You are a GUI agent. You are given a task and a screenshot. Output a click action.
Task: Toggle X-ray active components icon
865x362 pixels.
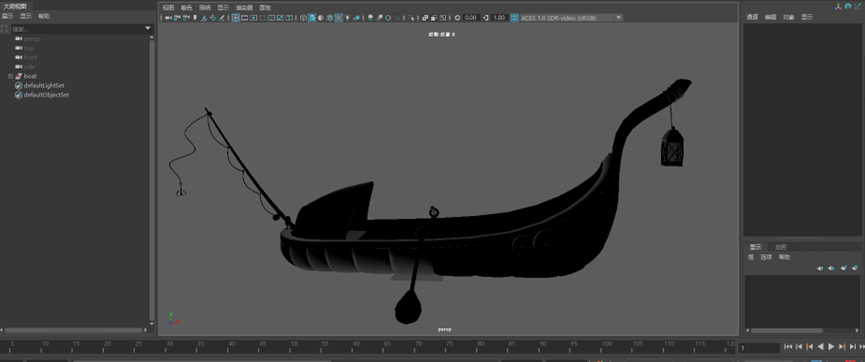click(434, 18)
